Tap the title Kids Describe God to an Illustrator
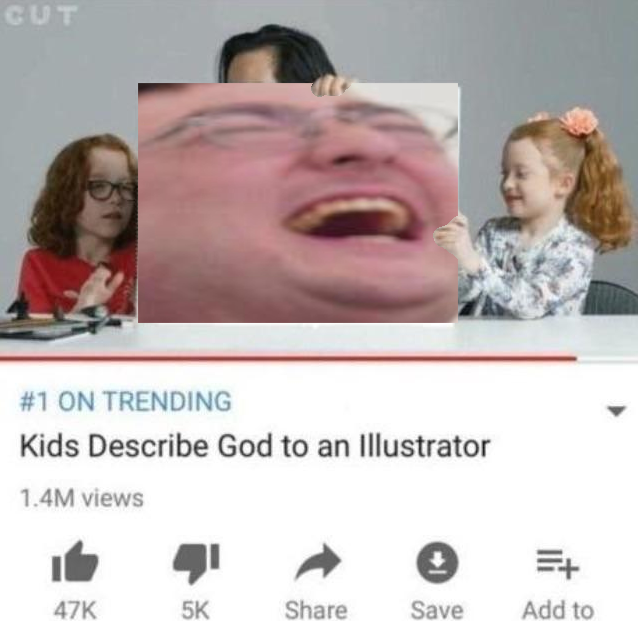 [x=255, y=446]
